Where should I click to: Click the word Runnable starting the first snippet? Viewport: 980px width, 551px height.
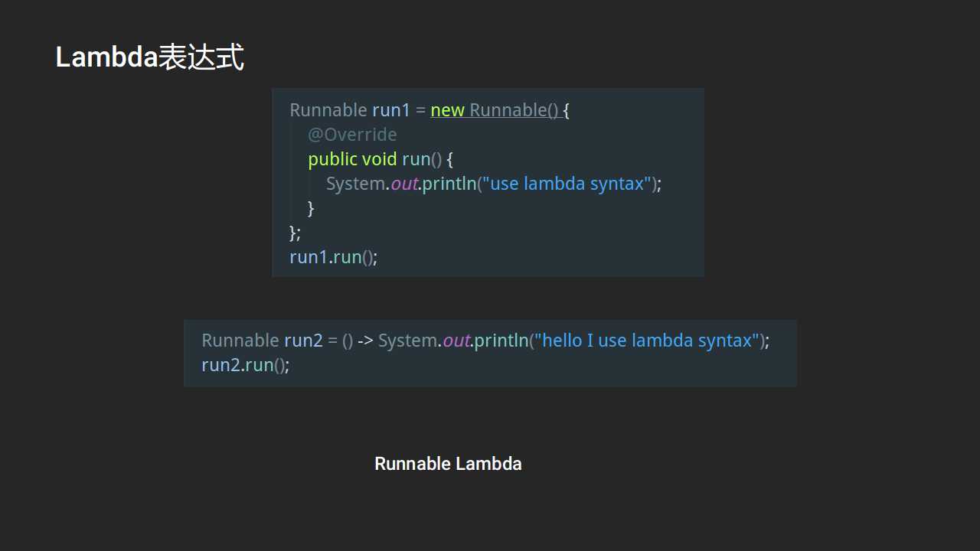(328, 110)
